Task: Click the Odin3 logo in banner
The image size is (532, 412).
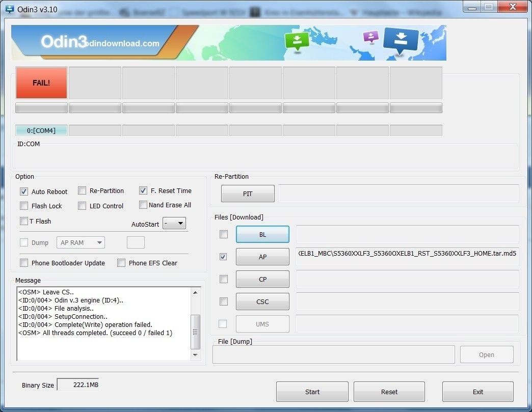Action: [64, 42]
